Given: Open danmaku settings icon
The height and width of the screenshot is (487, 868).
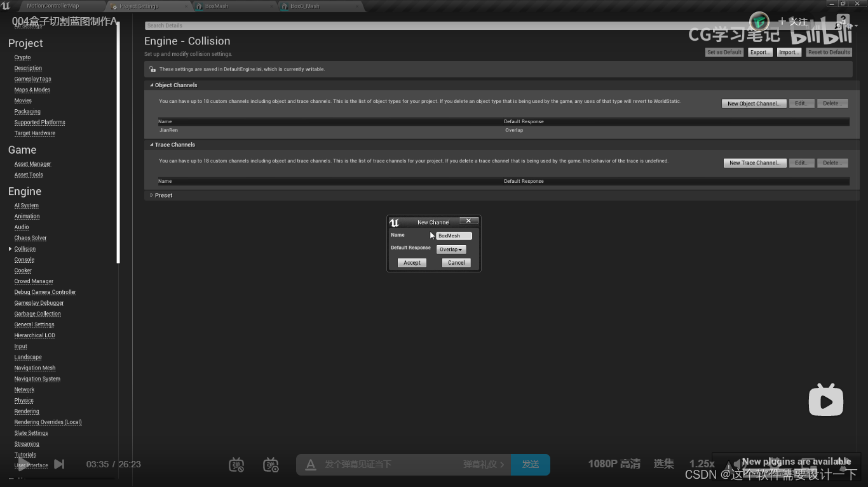Looking at the screenshot, I should tap(271, 465).
